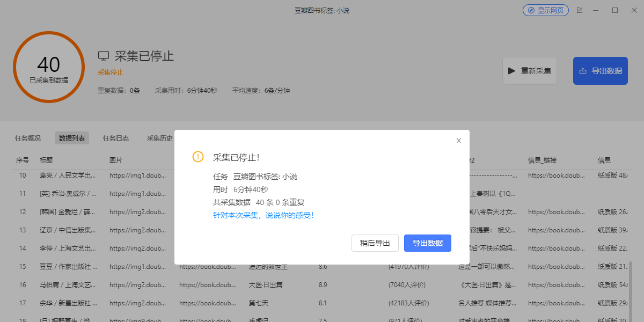Screen dimensions: 644x322
Task: Click the 重复数据: 0条 stat
Action: 119,91
